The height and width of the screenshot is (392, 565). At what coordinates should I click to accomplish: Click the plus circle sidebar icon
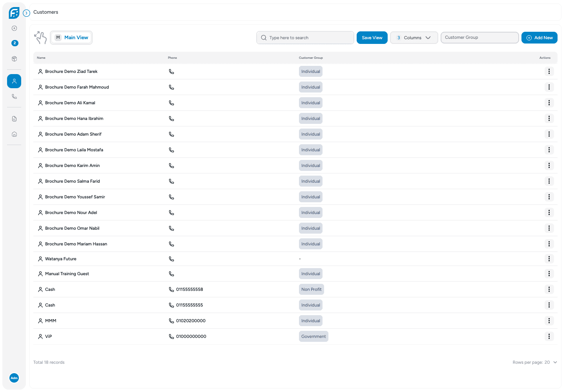[x=14, y=28]
